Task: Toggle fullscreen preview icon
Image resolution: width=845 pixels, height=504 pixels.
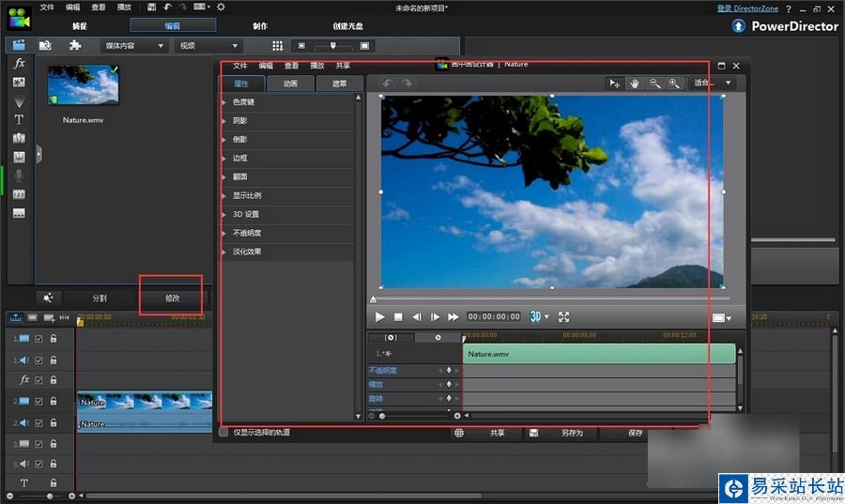Action: tap(564, 317)
